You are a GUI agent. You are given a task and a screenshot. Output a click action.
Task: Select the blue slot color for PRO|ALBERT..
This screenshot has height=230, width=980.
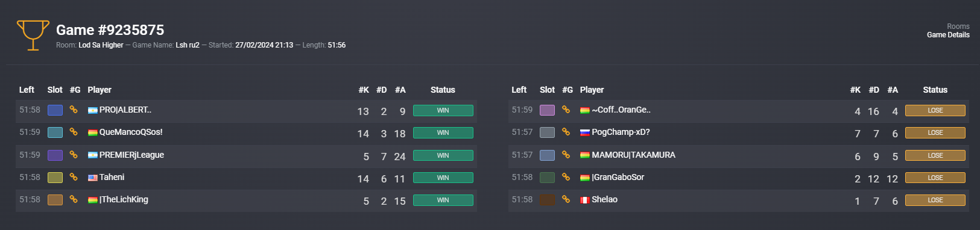point(55,110)
